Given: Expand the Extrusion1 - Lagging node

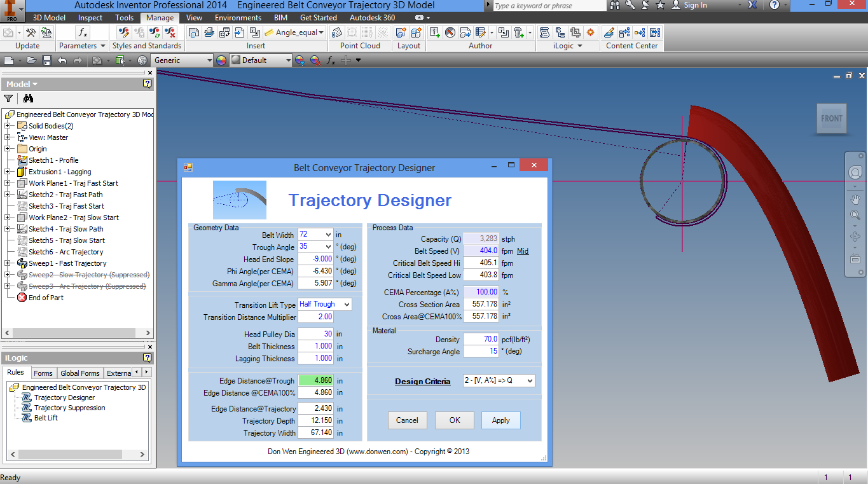Looking at the screenshot, I should (x=8, y=172).
